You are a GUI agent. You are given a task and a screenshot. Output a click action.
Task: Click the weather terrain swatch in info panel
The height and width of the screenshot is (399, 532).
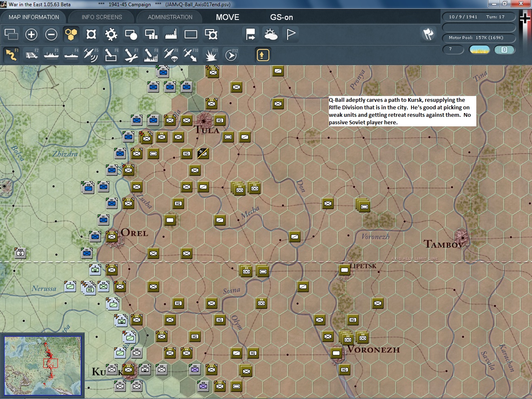tap(479, 49)
